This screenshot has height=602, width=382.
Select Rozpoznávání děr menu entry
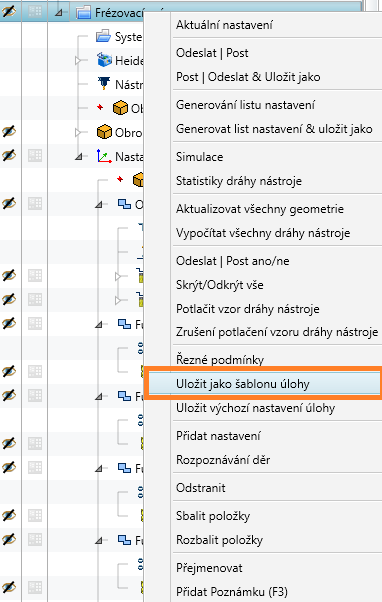[223, 460]
